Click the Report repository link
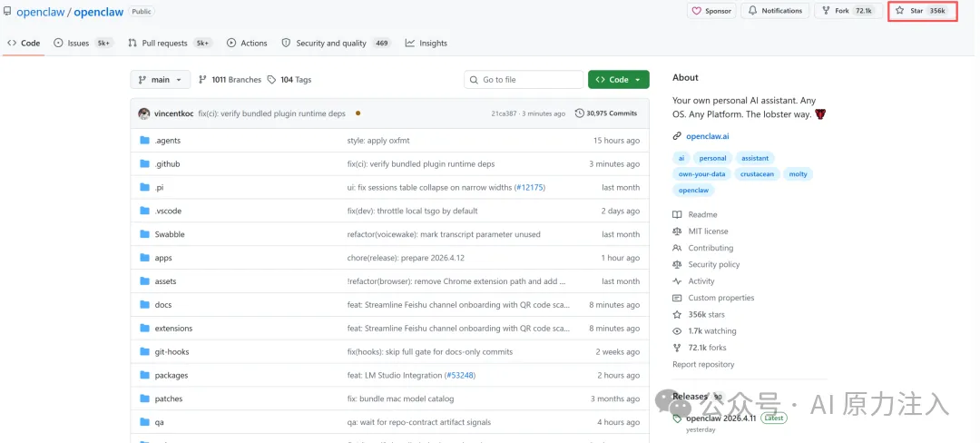Viewport: 980px width, 443px height. (704, 364)
